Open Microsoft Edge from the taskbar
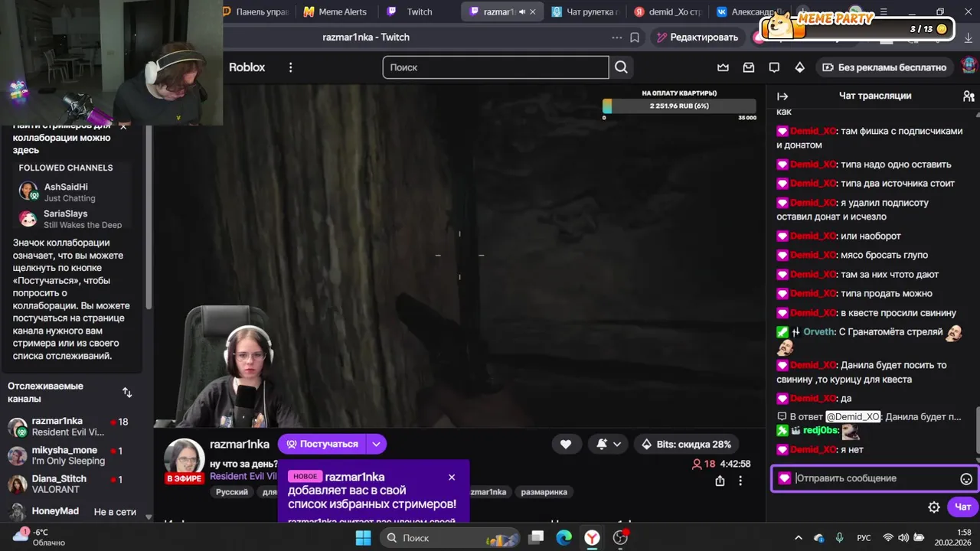The image size is (980, 551). (x=564, y=538)
